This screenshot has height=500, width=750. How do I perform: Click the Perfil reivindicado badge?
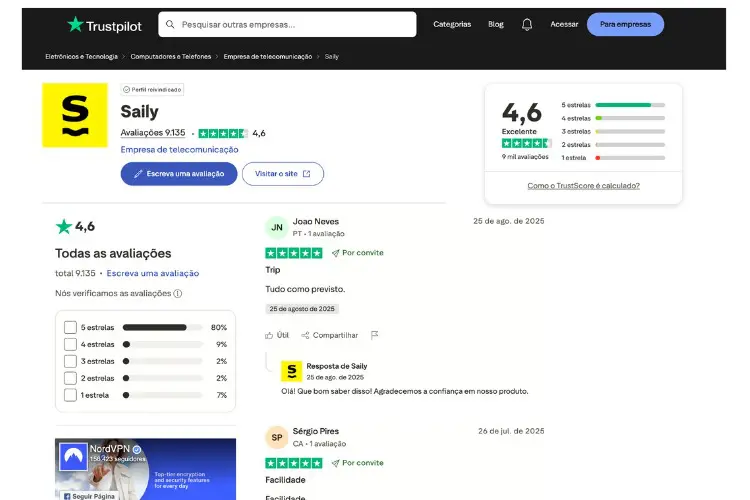152,89
